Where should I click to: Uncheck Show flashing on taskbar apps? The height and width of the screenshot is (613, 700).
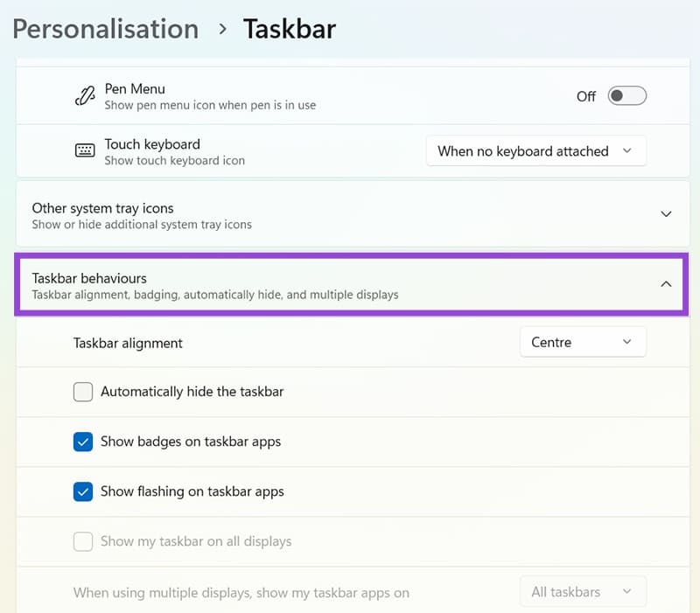(83, 491)
